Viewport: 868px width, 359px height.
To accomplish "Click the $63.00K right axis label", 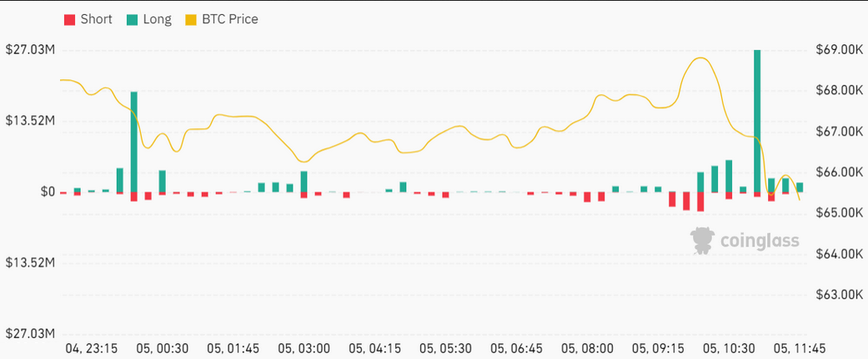I will point(839,295).
